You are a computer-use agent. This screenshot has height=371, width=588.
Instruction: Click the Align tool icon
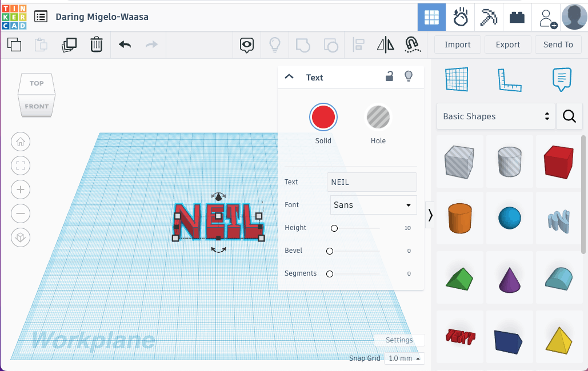coord(358,45)
